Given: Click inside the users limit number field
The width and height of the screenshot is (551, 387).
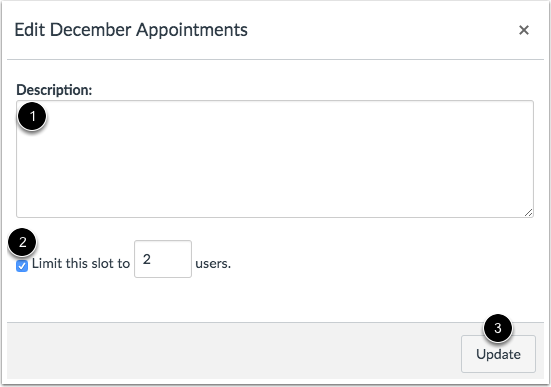Looking at the screenshot, I should [163, 259].
